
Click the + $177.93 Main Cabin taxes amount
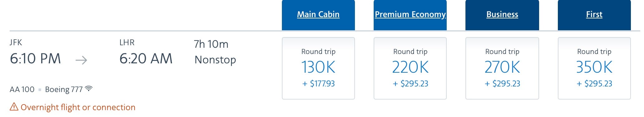[x=318, y=84]
